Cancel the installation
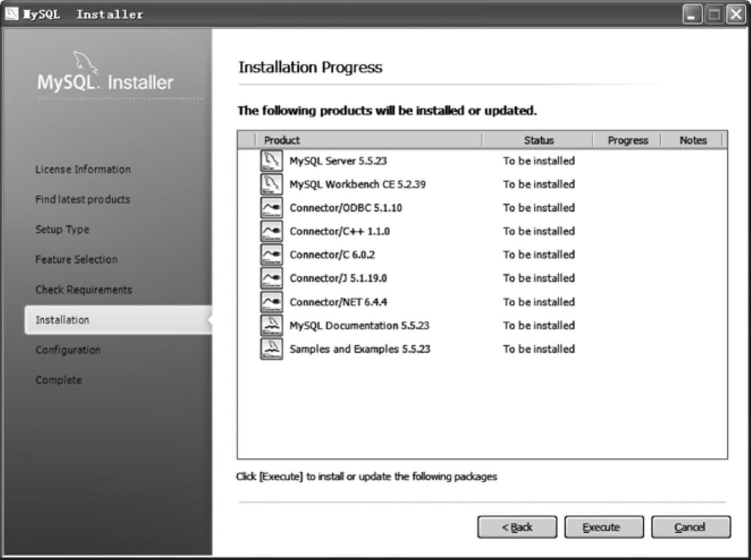 pyautogui.click(x=690, y=527)
